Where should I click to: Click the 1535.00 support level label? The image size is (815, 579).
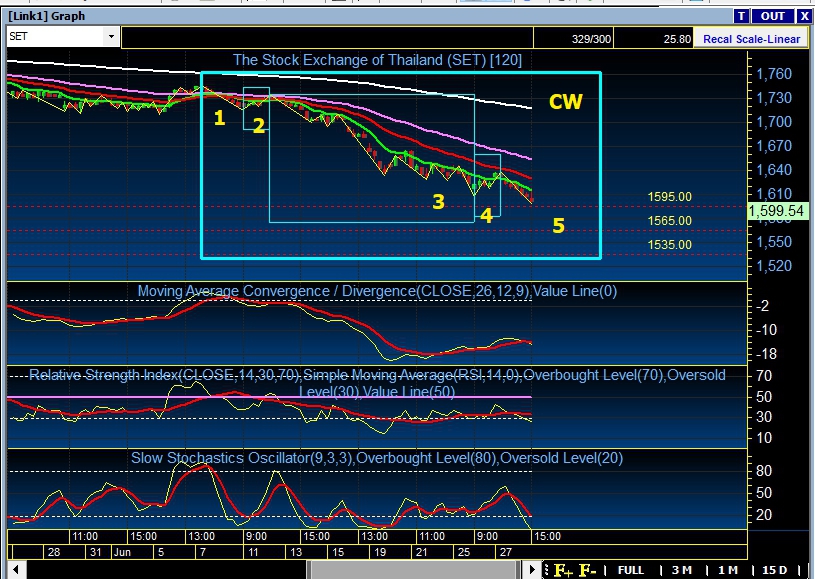click(x=669, y=245)
